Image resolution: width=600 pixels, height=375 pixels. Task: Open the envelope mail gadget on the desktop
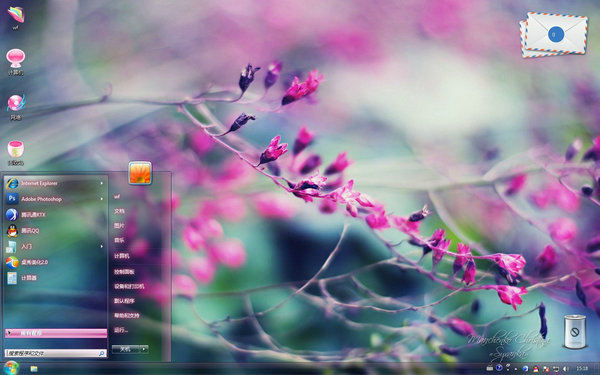tap(554, 34)
